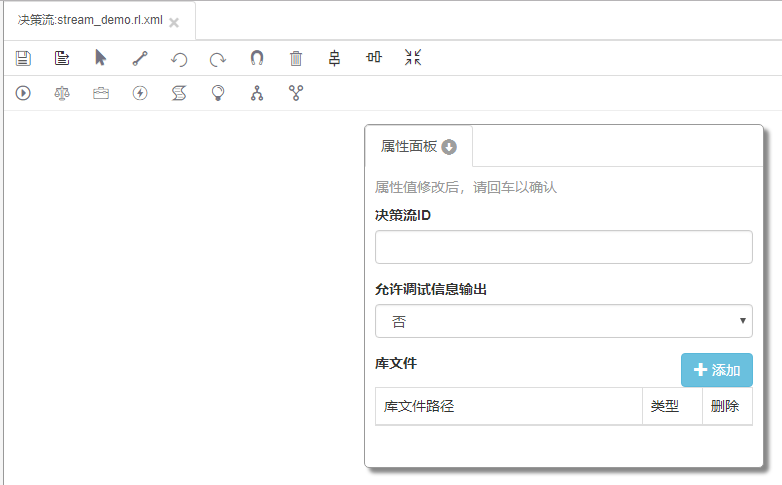The width and height of the screenshot is (782, 485).
Task: Open the 允许调试信息输出 dropdown
Action: coord(563,321)
